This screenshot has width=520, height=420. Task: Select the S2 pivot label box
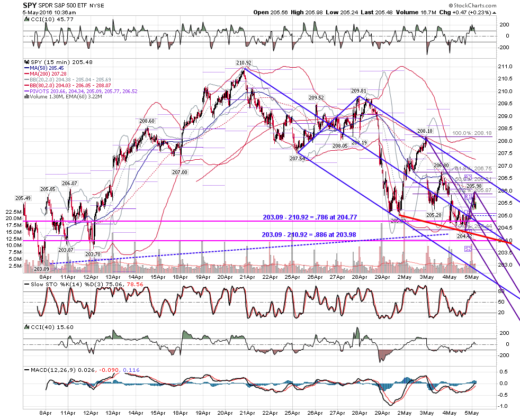468,249
